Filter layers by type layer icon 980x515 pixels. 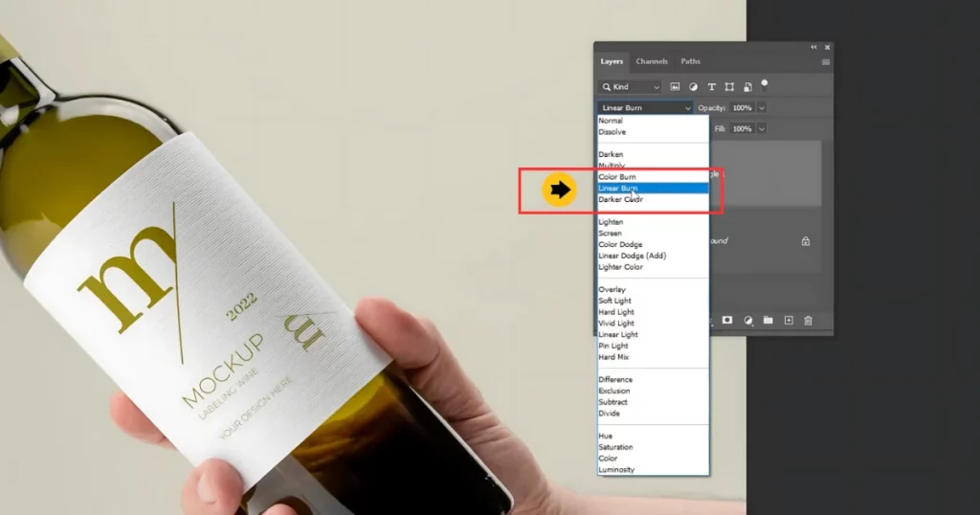click(711, 87)
